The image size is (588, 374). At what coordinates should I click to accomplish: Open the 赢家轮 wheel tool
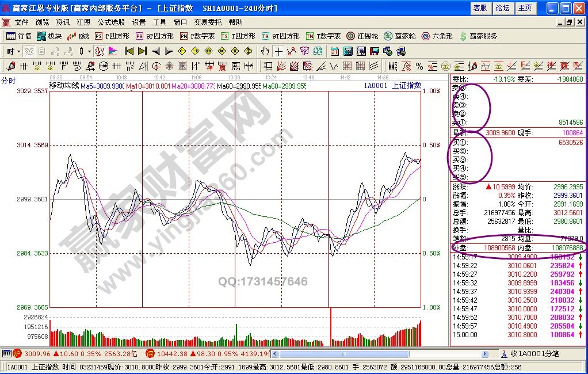(x=400, y=36)
